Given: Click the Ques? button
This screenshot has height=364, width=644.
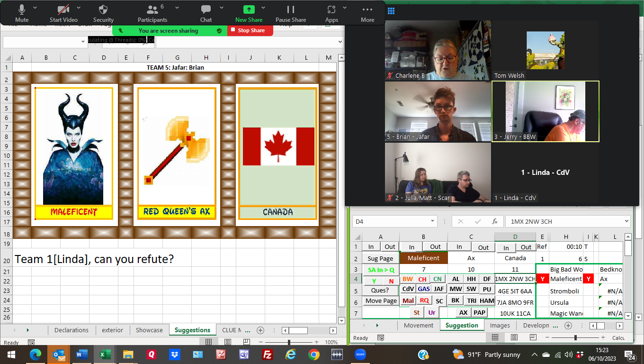Looking at the screenshot, I should click(x=380, y=290).
